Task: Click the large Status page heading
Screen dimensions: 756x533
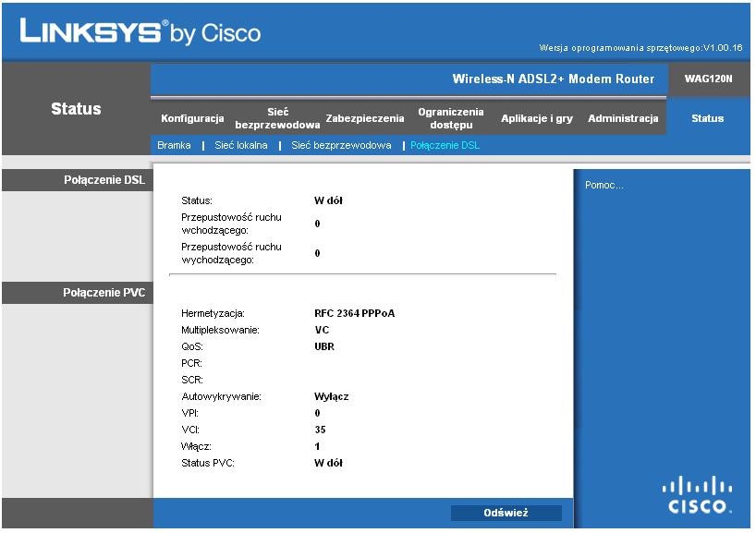Action: (76, 108)
